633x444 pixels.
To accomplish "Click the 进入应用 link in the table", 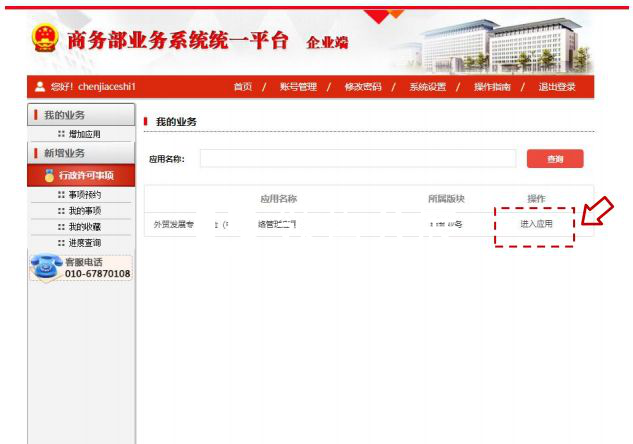I will [535, 224].
